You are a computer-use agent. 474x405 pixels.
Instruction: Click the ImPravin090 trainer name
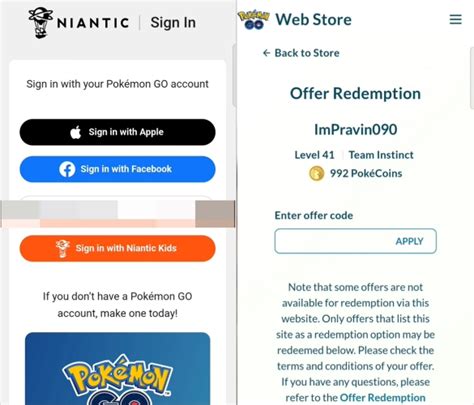pyautogui.click(x=356, y=129)
